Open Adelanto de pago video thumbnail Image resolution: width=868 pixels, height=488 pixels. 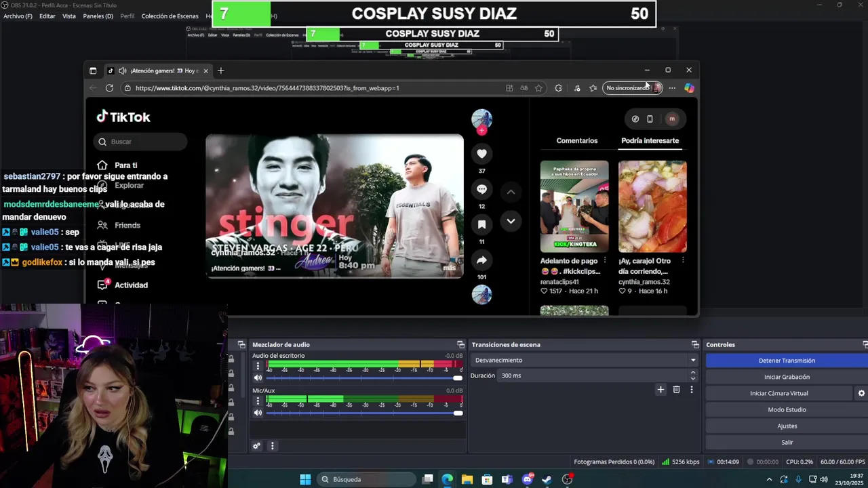[574, 206]
